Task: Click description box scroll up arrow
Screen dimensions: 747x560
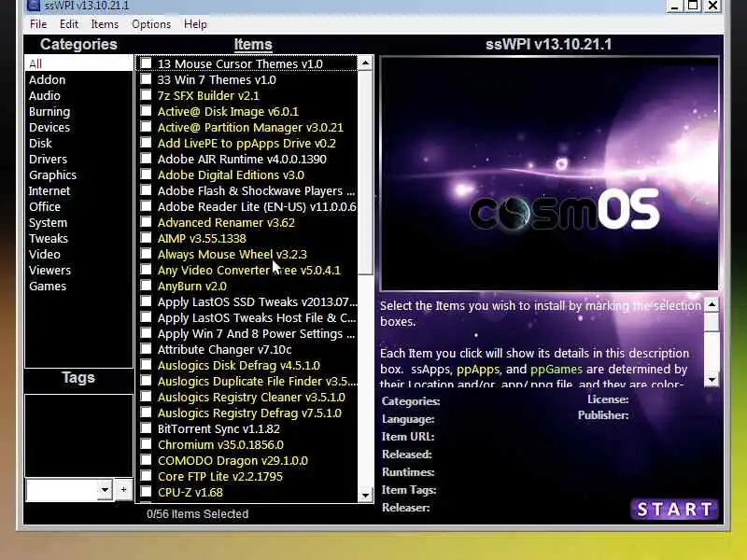Action: 712,304
